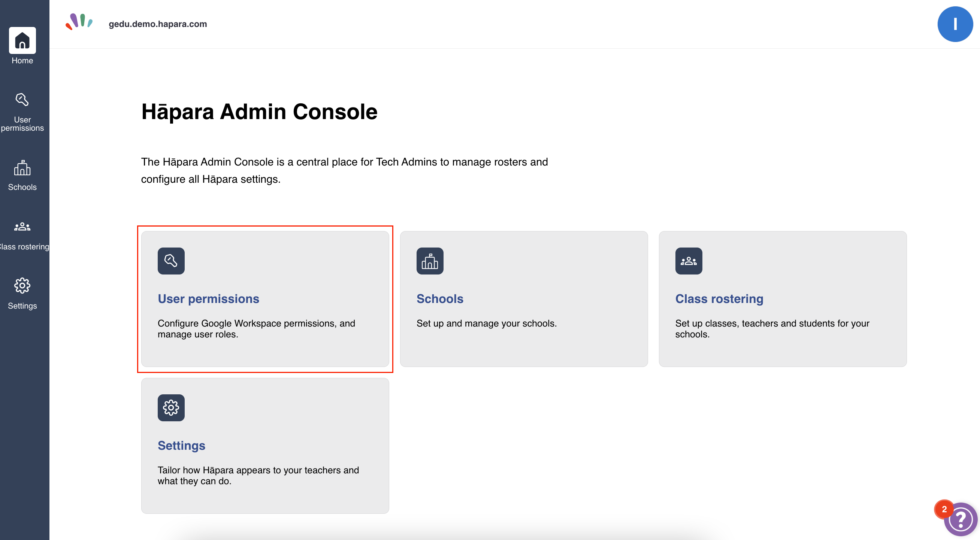The height and width of the screenshot is (540, 980).
Task: Select Settings label in sidebar
Action: coord(22,306)
